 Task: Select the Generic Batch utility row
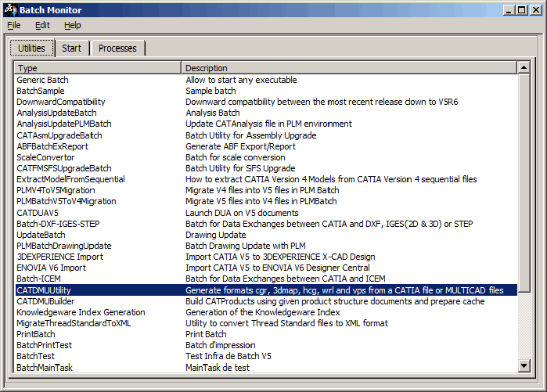coord(42,80)
